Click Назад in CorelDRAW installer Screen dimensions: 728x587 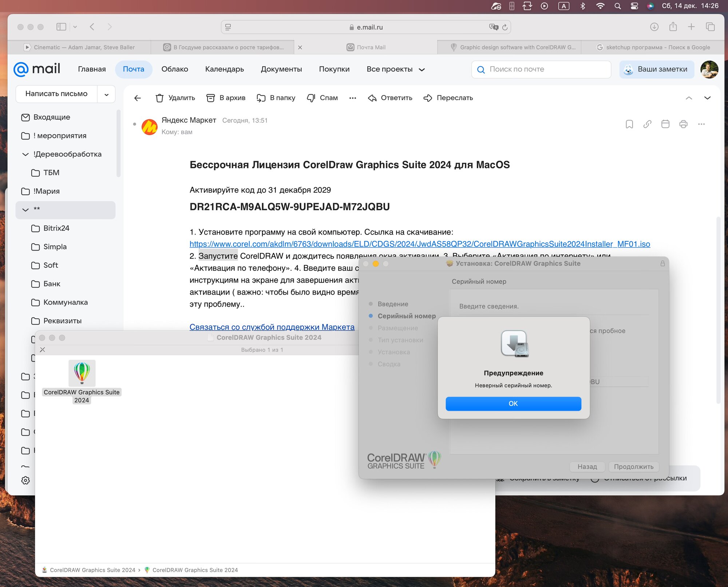tap(587, 466)
